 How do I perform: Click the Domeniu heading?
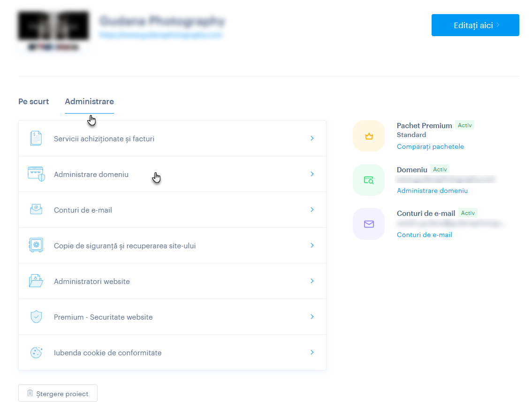412,170
